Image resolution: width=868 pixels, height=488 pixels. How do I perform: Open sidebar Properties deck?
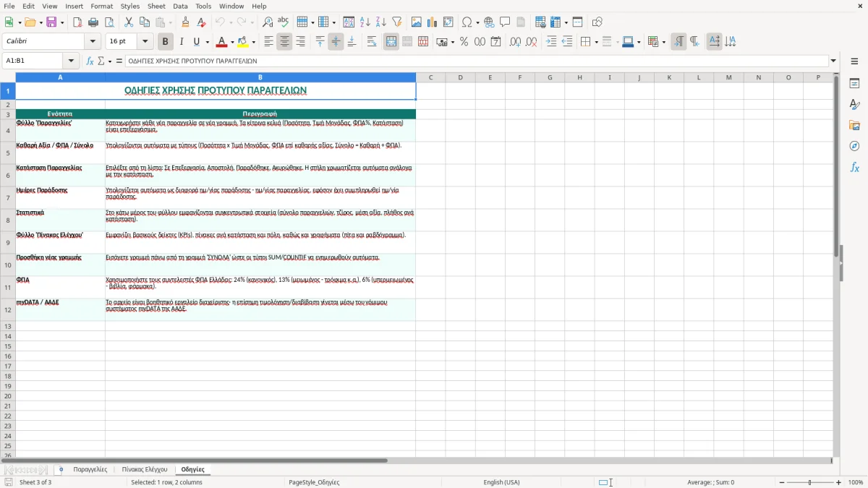click(x=854, y=84)
